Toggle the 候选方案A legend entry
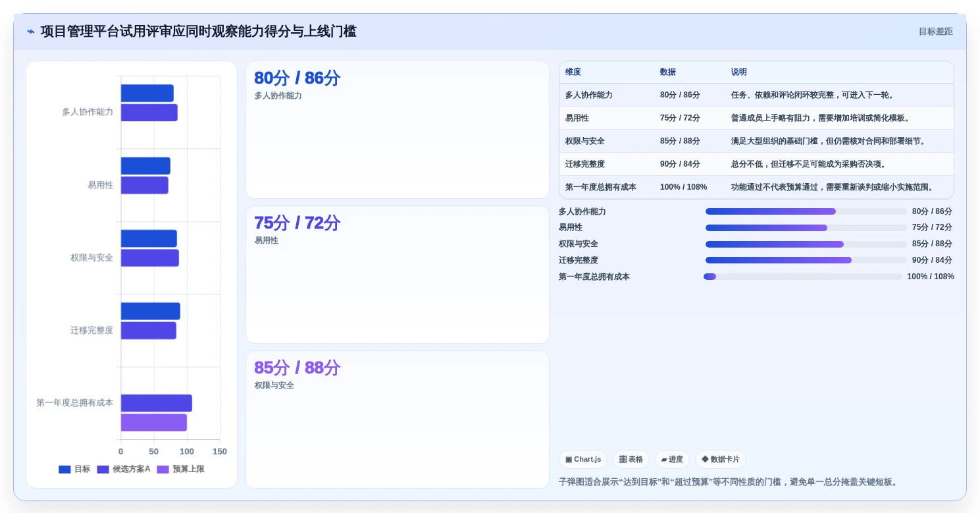Viewport: 980px width, 513px height. pyautogui.click(x=124, y=470)
